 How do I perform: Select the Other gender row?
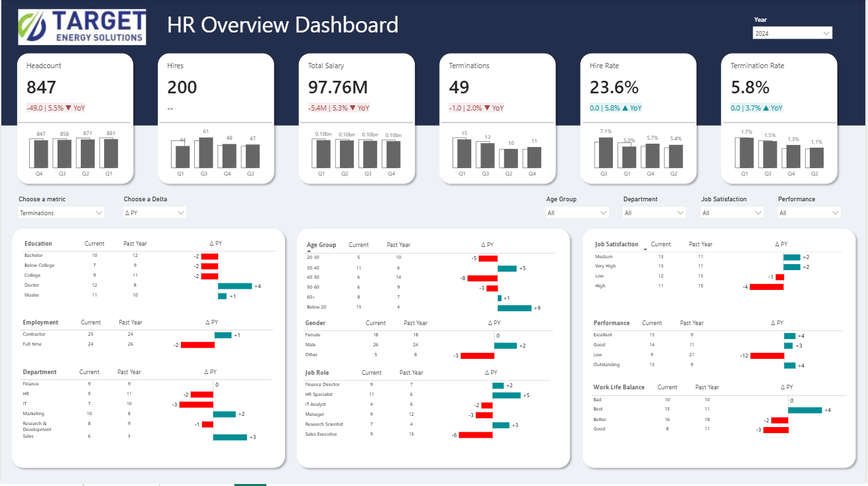point(427,355)
